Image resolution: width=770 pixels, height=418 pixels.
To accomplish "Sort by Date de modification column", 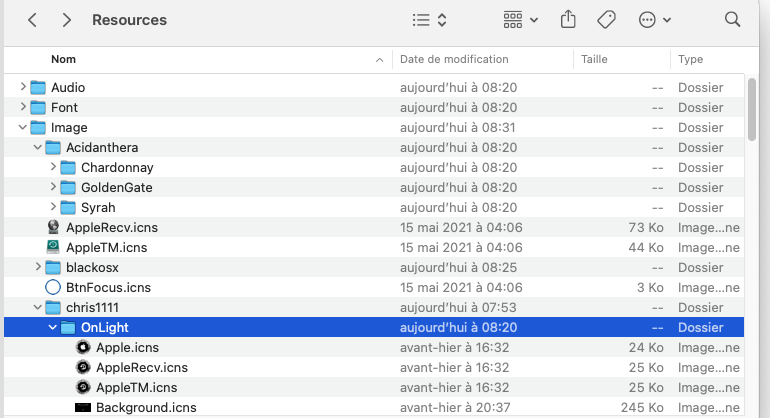I will (454, 59).
